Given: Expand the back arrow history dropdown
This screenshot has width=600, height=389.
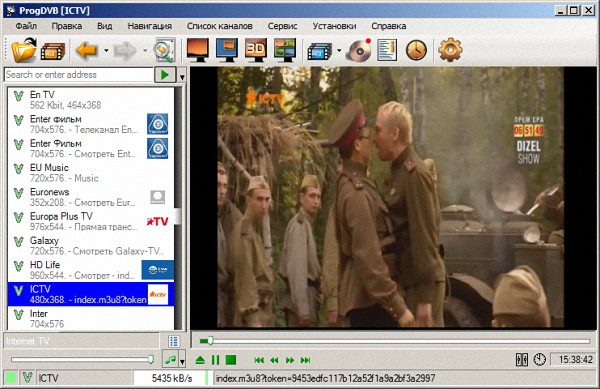Looking at the screenshot, I should pyautogui.click(x=106, y=50).
